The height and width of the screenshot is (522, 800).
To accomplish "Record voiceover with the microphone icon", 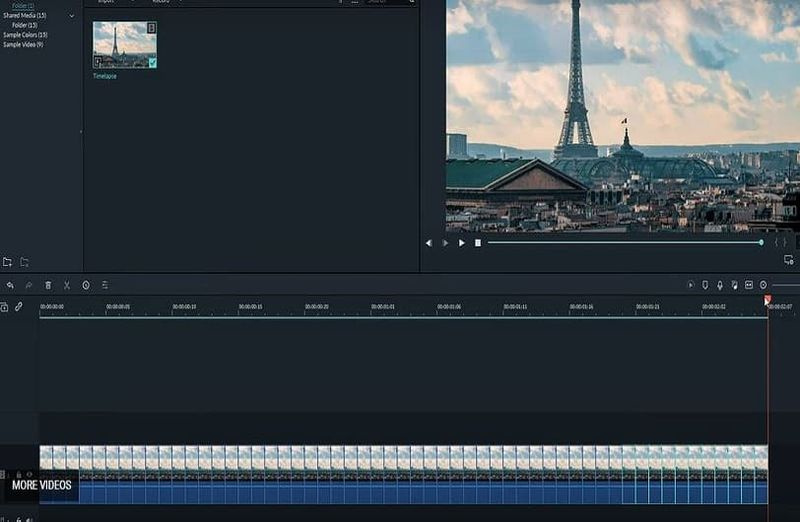I will pos(720,285).
